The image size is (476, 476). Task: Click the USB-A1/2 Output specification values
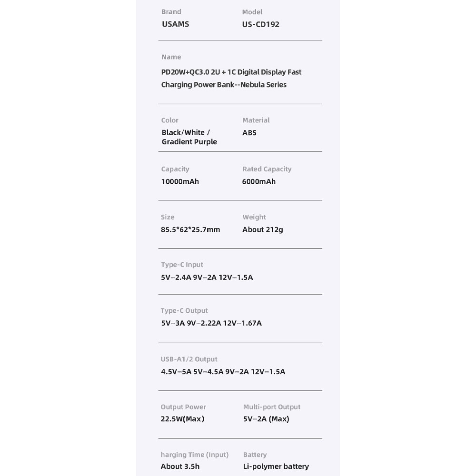coord(223,372)
